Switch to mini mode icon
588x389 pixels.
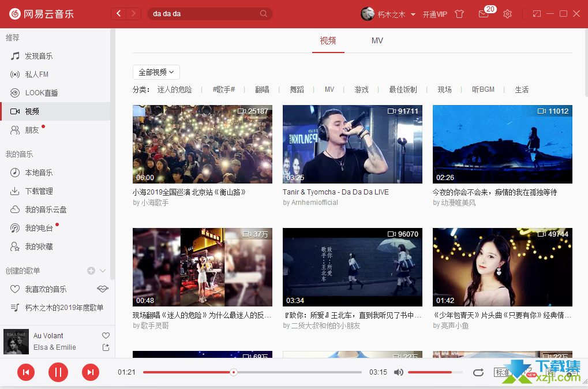[x=537, y=14]
